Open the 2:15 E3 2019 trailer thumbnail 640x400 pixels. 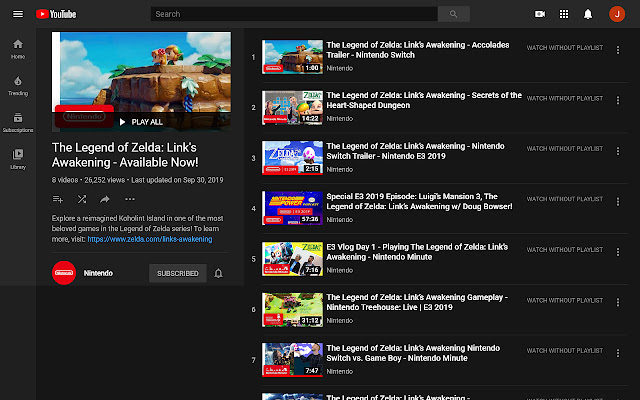pos(292,158)
